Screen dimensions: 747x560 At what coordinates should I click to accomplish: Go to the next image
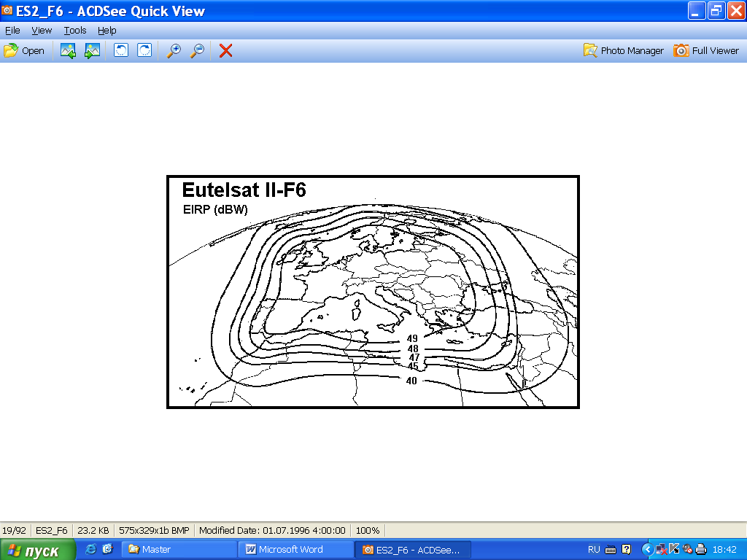pos(92,50)
